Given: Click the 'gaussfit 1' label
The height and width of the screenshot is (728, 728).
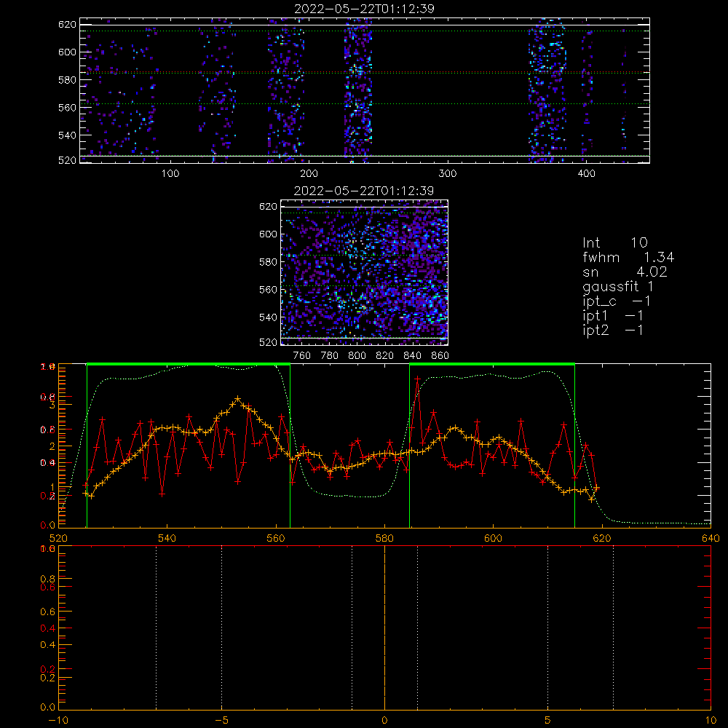Looking at the screenshot, I should point(618,286).
